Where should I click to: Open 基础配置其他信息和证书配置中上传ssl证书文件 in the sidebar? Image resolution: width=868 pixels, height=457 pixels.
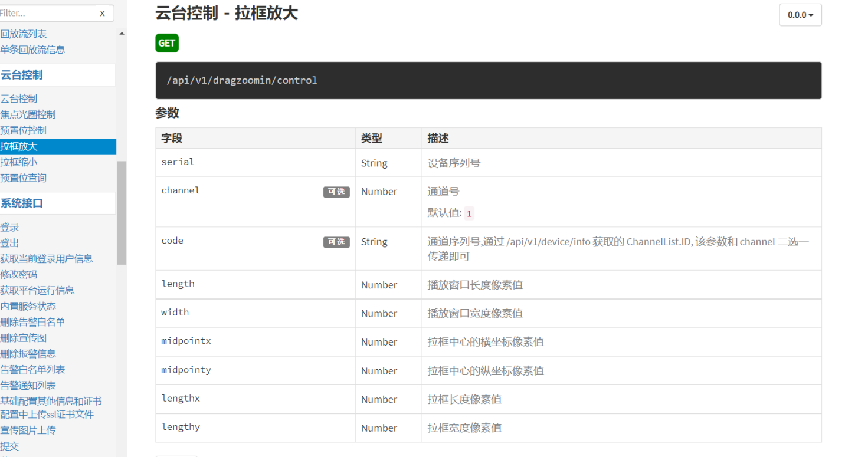click(x=51, y=408)
